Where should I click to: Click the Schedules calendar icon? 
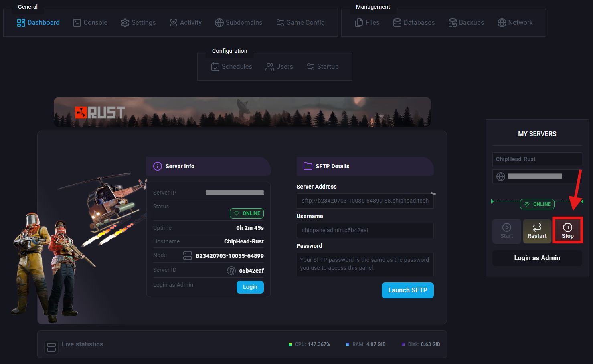coord(215,67)
